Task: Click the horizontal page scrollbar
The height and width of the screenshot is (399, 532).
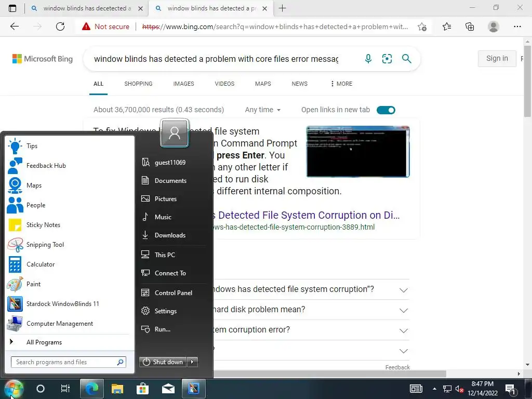Action: click(329, 374)
